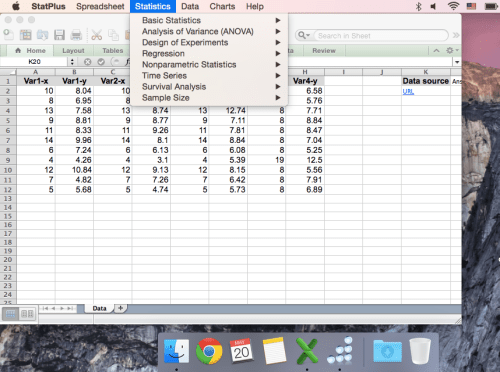Switch to the Tables ribbon tab
Image resolution: width=500 pixels, height=372 pixels.
coord(113,50)
